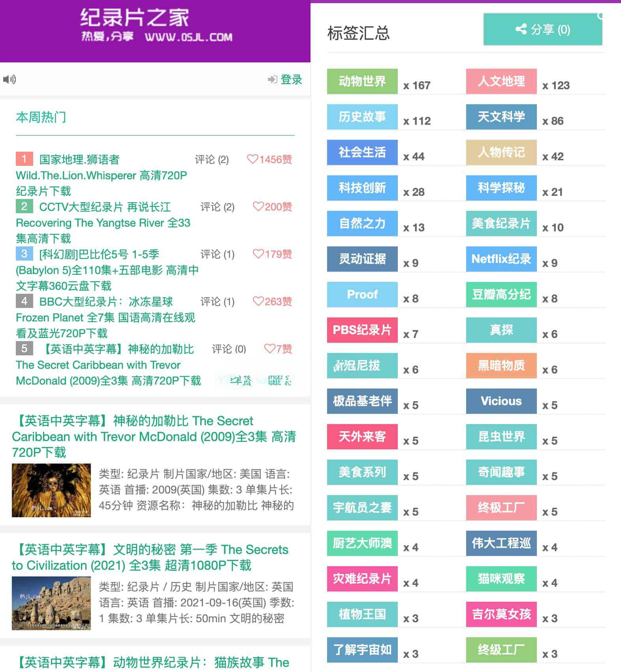This screenshot has width=621, height=672.
Task: Click the share icon in the 分享 button
Action: [x=521, y=29]
